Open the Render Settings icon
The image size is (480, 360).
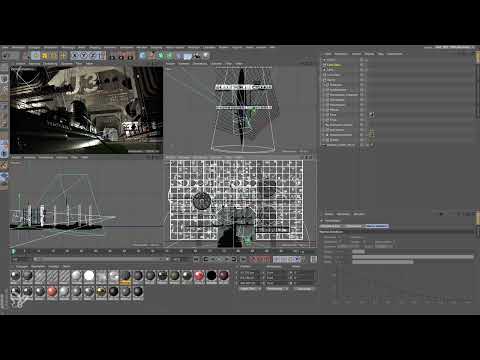[x=130, y=56]
